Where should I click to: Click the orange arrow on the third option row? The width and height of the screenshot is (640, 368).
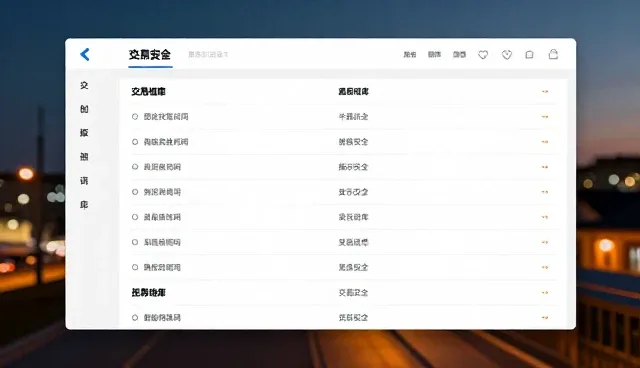pyautogui.click(x=545, y=167)
